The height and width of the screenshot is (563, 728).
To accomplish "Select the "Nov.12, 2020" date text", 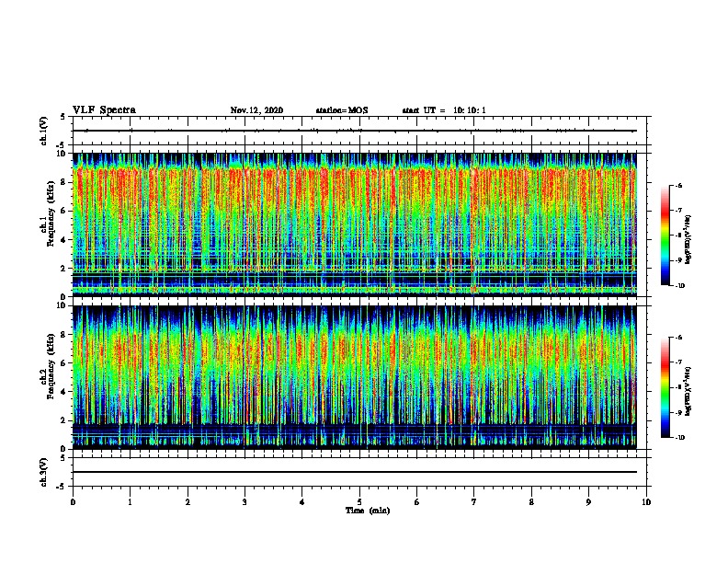I will (x=256, y=110).
